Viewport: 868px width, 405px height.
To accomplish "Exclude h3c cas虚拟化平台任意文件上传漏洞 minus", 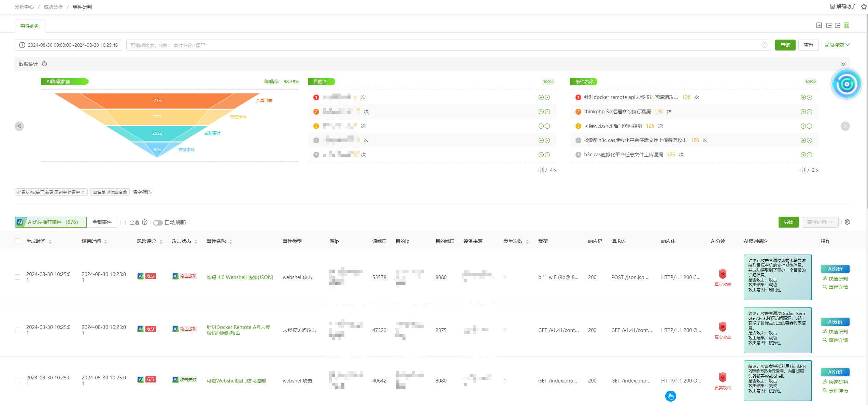I will pyautogui.click(x=809, y=155).
